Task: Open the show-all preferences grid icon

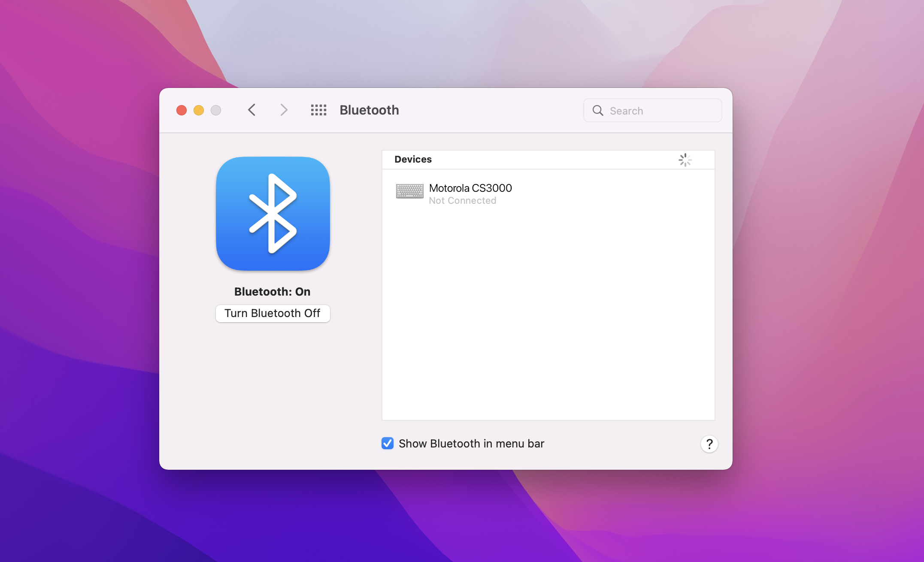Action: pyautogui.click(x=318, y=110)
